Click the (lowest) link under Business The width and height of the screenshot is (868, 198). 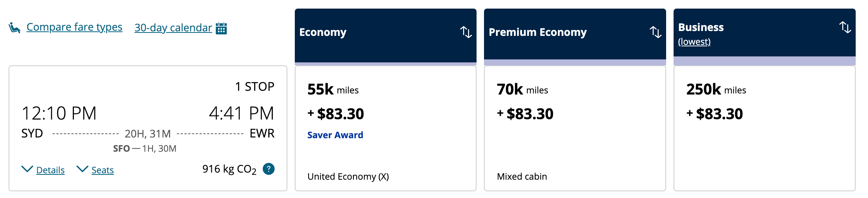[694, 42]
